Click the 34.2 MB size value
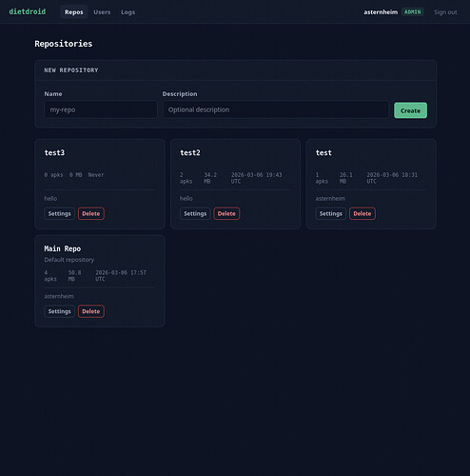This screenshot has width=470, height=476. coord(210,178)
